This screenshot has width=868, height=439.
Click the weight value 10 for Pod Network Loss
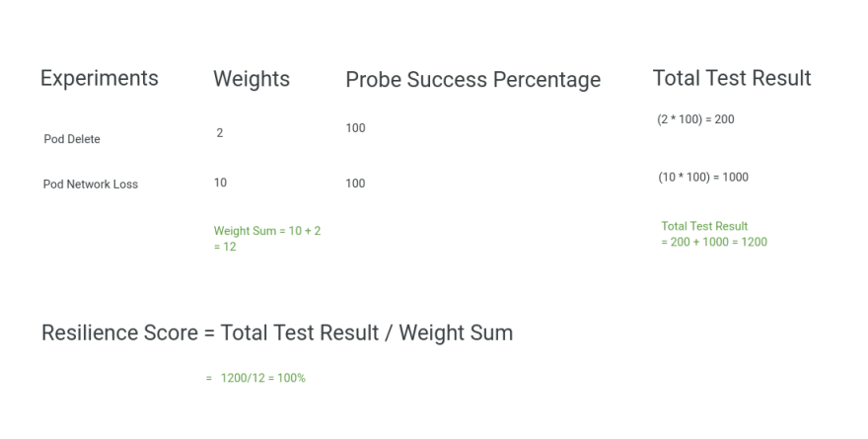[x=220, y=183]
